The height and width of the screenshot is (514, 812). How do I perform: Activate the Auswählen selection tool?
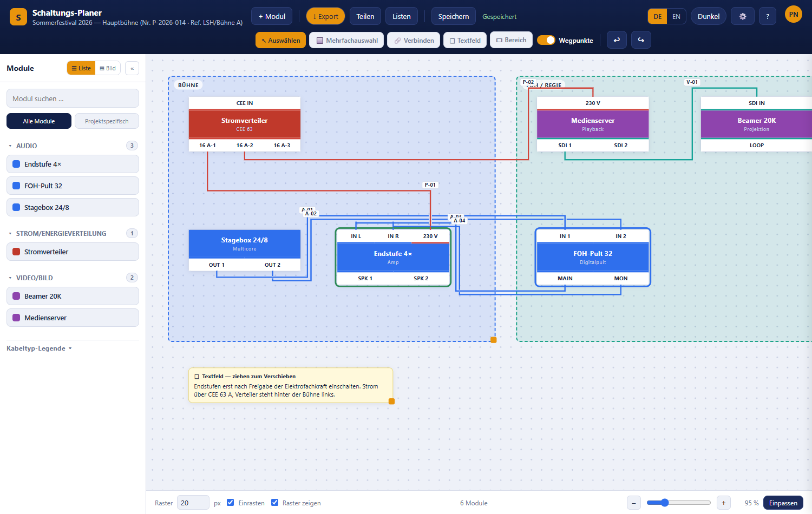click(281, 40)
